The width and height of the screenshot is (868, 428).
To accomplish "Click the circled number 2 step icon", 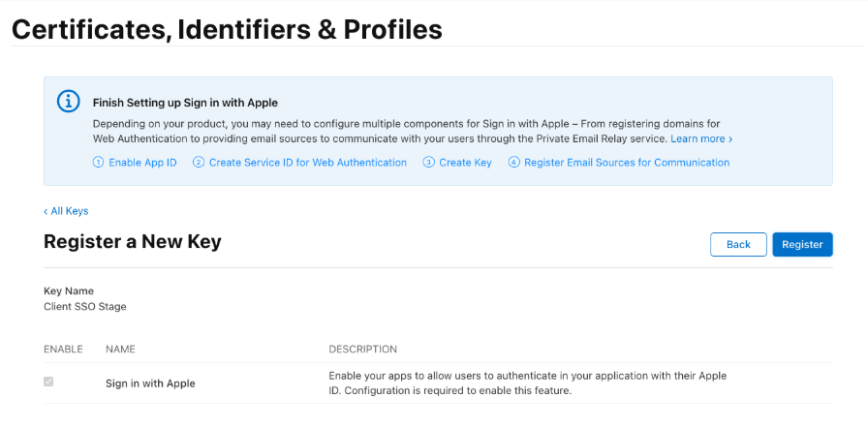I will point(199,163).
